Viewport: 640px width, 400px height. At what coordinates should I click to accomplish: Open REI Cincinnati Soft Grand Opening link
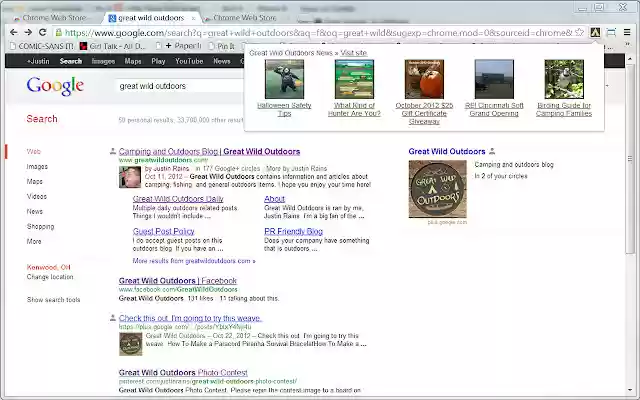click(494, 109)
